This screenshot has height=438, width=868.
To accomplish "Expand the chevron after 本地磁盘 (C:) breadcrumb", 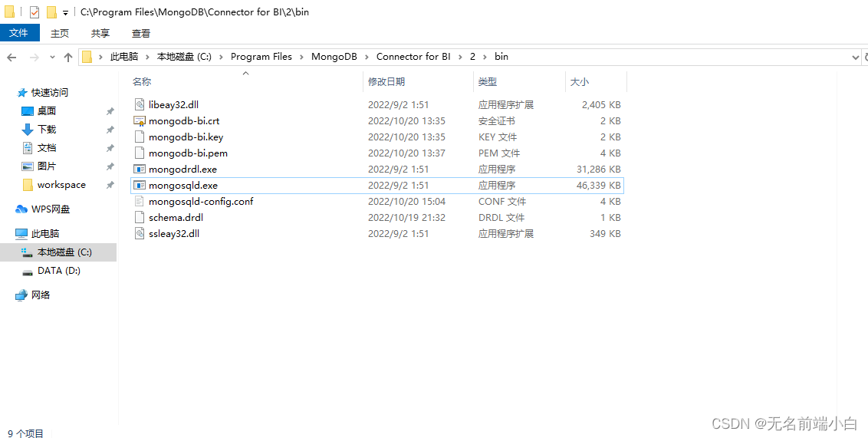I will click(x=222, y=57).
